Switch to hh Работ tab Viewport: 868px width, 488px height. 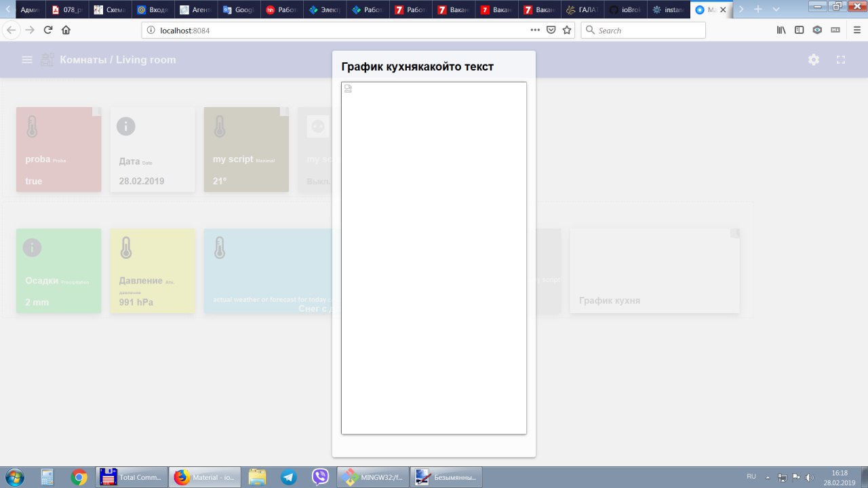281,9
